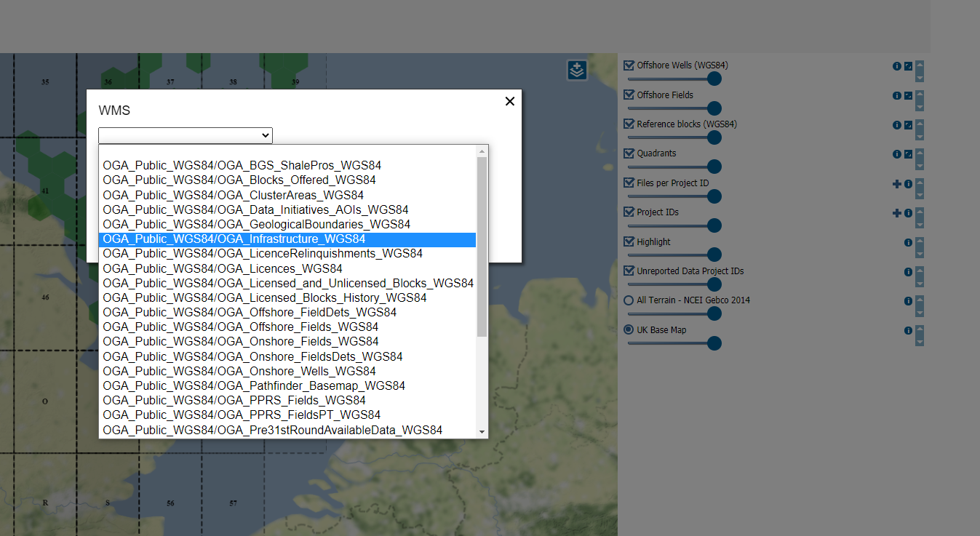The width and height of the screenshot is (980, 536).
Task: Open the info icon for Offshore Wells layer
Action: [x=897, y=66]
